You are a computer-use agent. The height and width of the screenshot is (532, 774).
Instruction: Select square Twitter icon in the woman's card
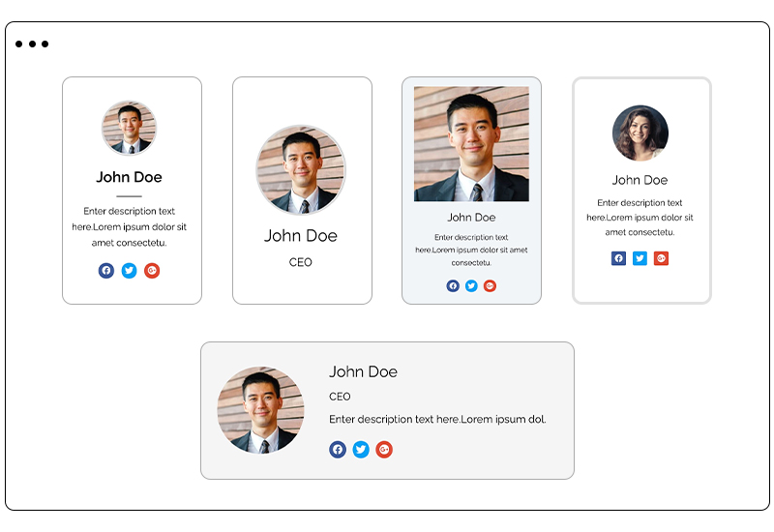pyautogui.click(x=640, y=258)
